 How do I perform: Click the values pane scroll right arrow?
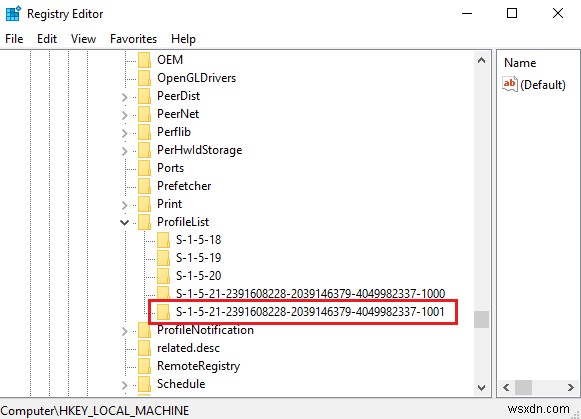pyautogui.click(x=571, y=388)
